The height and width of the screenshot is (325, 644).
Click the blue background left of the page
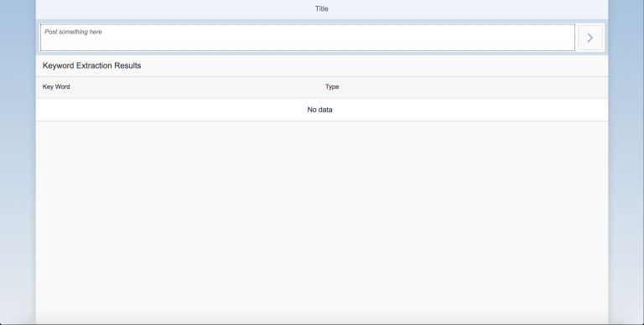pos(18,164)
